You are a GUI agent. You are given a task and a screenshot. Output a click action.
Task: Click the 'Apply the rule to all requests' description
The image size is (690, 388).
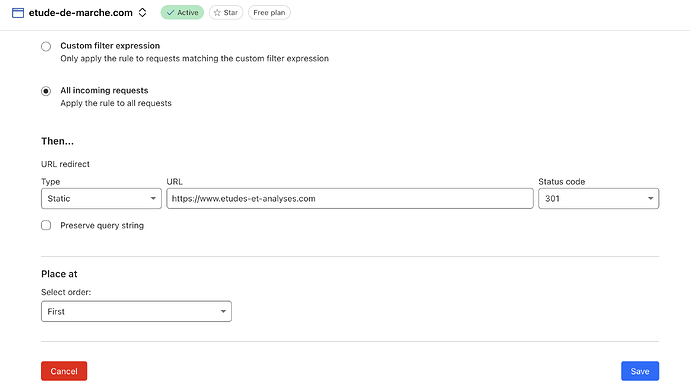[116, 103]
